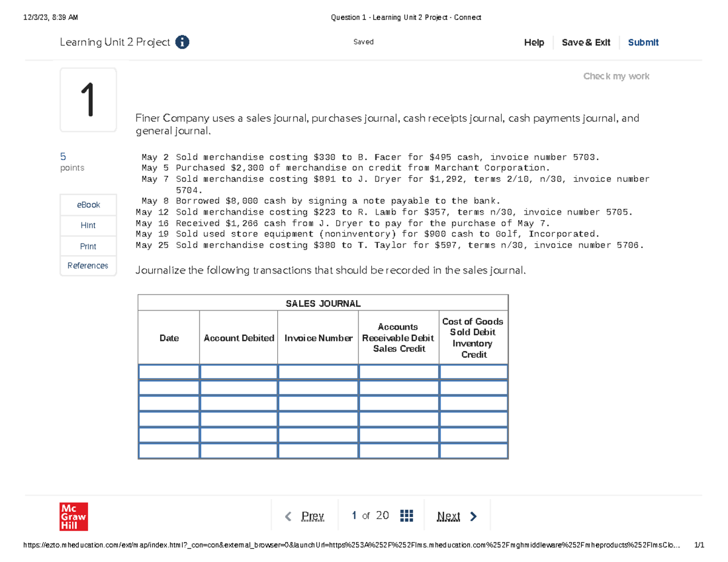The height and width of the screenshot is (562, 728).
Task: Go back using the Prev link
Action: (312, 515)
